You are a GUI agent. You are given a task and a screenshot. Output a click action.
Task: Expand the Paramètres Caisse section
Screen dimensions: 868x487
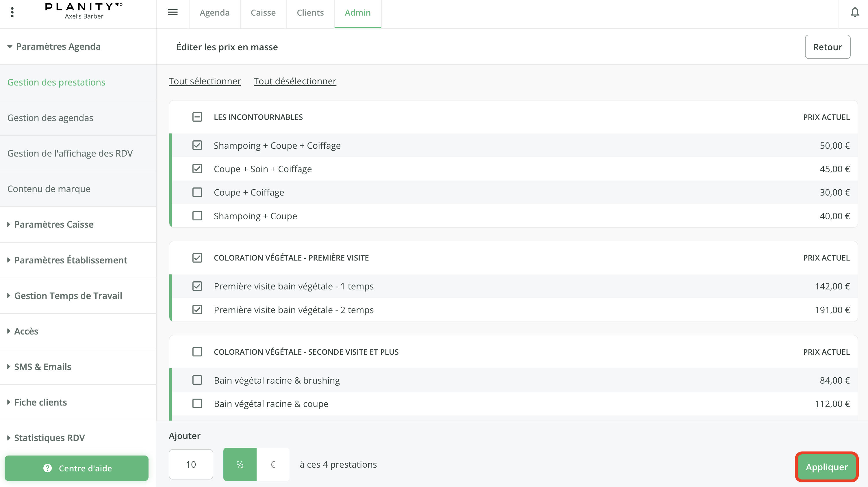(54, 224)
